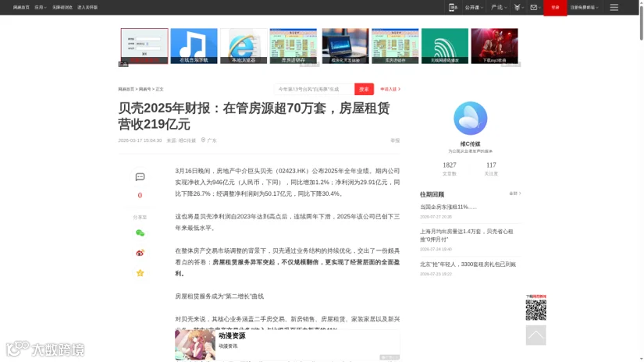Open the 在线音乐下载 ad thumbnail
644x362 pixels.
194,46
